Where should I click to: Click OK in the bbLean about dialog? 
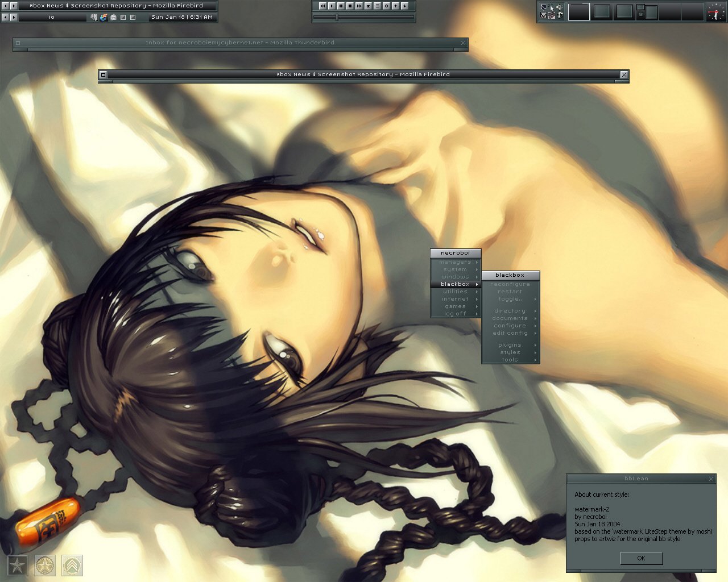(x=642, y=558)
